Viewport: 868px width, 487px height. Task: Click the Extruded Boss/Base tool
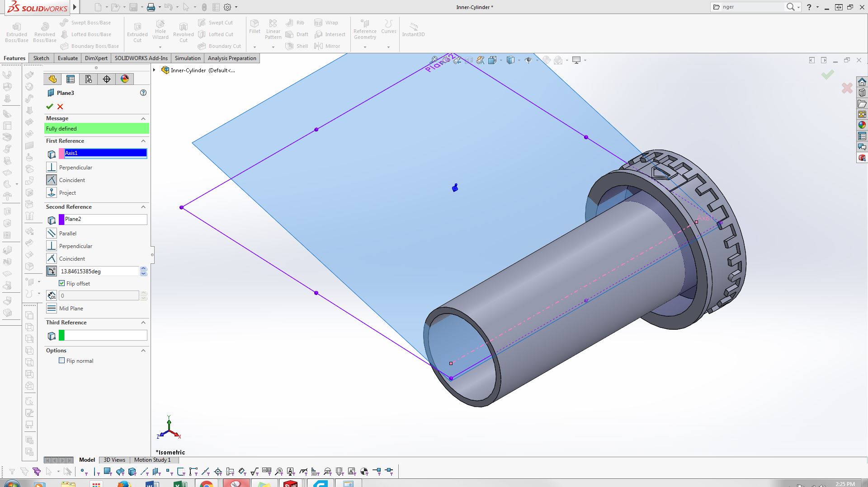pyautogui.click(x=17, y=32)
